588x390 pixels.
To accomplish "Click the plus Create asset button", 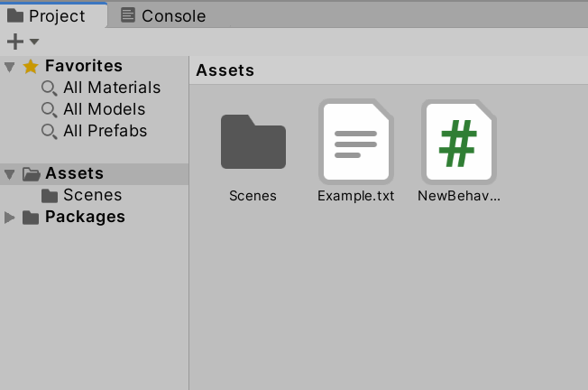I will pos(14,42).
